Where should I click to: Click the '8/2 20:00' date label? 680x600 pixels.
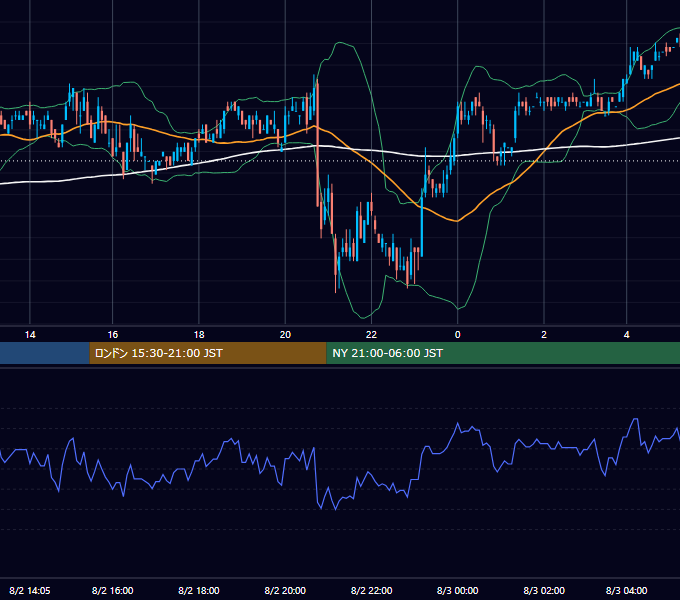click(285, 590)
